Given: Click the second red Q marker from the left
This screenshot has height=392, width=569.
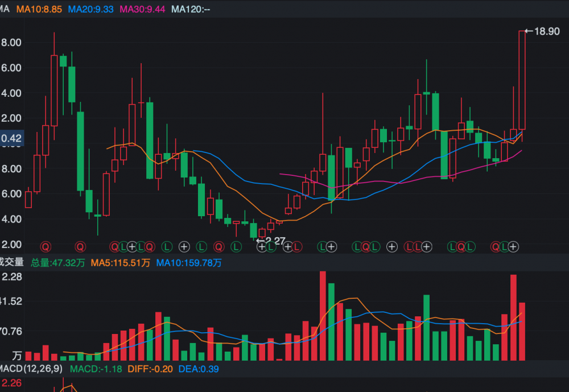Looking at the screenshot, I should click(80, 246).
